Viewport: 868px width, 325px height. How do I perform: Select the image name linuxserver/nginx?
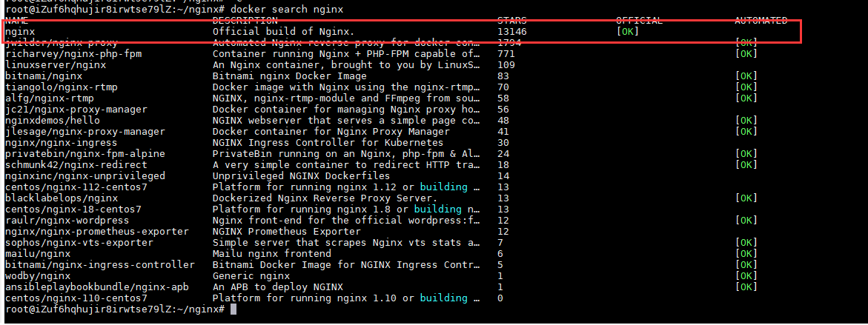(x=56, y=64)
